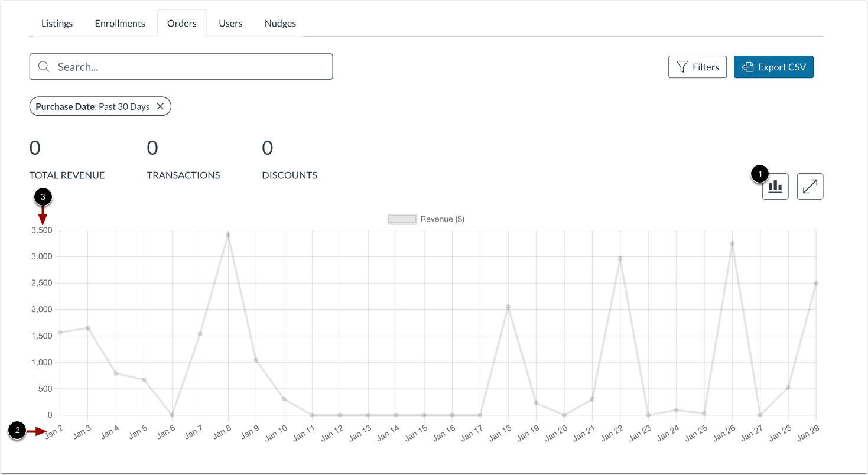Screen dimensions: 868x475
Task: Click the Jan 8 revenue peak point
Action: pos(228,235)
